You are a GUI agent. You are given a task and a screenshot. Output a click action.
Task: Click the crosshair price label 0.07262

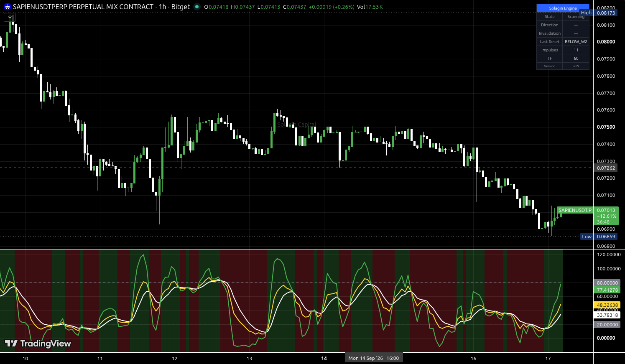pos(606,168)
